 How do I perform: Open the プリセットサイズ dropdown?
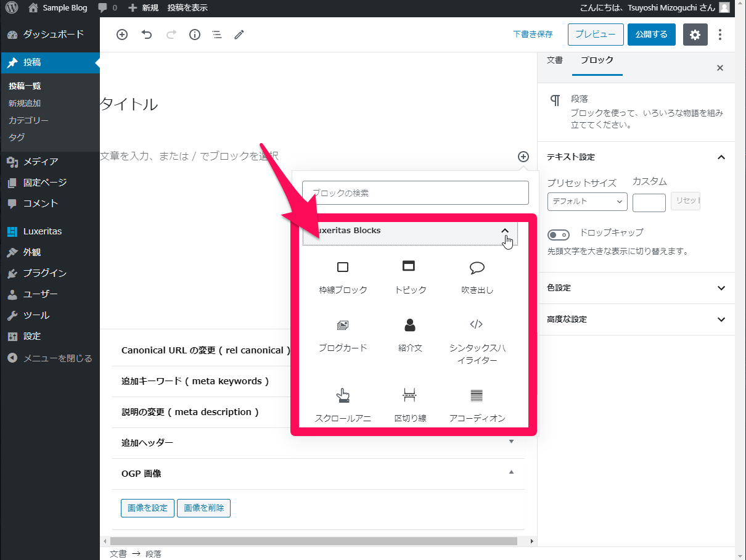(587, 202)
